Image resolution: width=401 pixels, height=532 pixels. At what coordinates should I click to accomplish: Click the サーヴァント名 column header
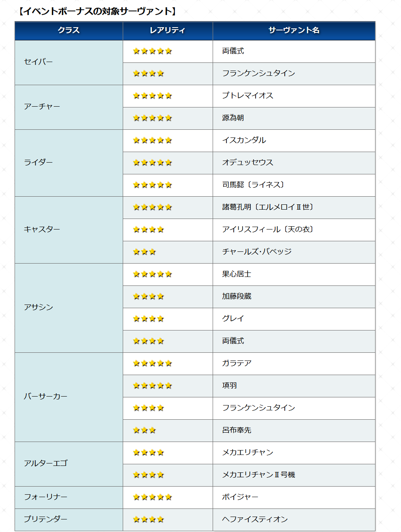(294, 30)
